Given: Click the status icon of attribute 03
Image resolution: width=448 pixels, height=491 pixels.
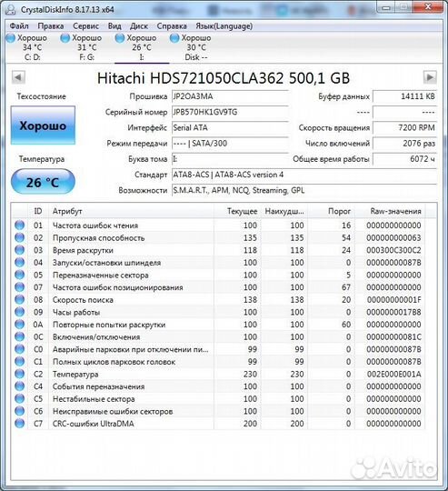Looking at the screenshot, I should pyautogui.click(x=19, y=250).
